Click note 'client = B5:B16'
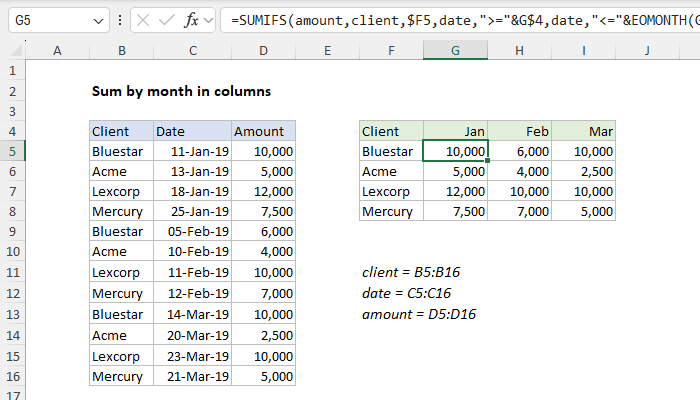Screen dimensions: 700x400 click(x=411, y=272)
